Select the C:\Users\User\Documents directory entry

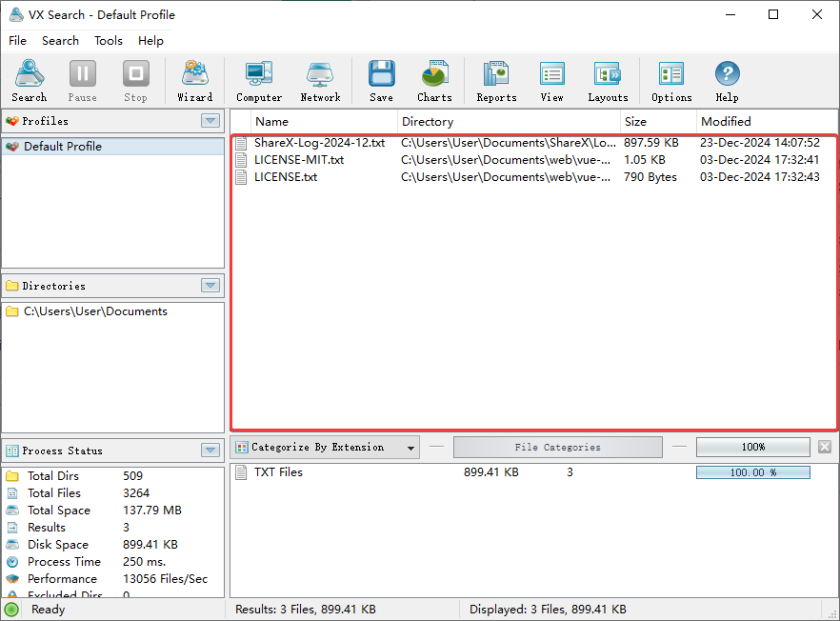click(95, 311)
